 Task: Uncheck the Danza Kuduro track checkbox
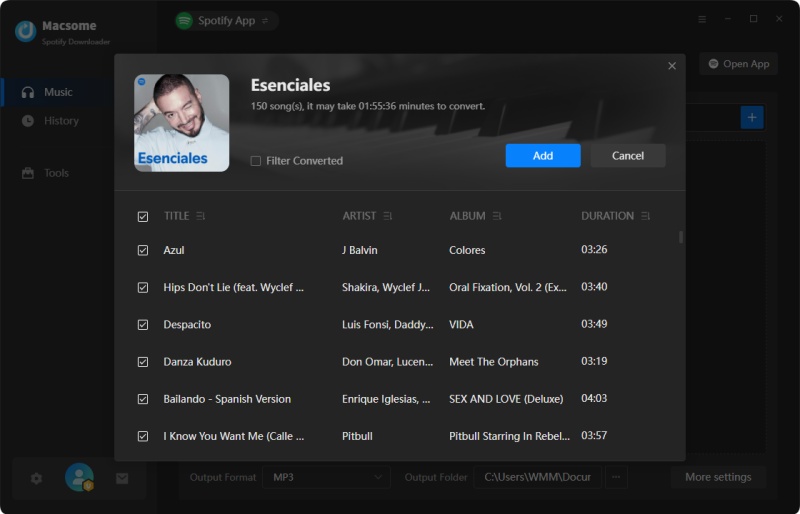143,362
